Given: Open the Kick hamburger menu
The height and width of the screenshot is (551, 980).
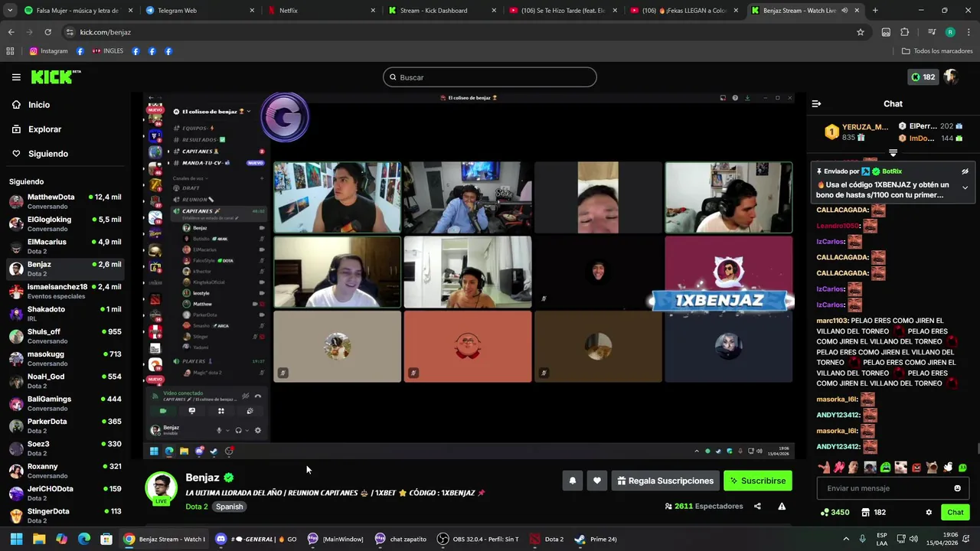Looking at the screenshot, I should (x=16, y=77).
